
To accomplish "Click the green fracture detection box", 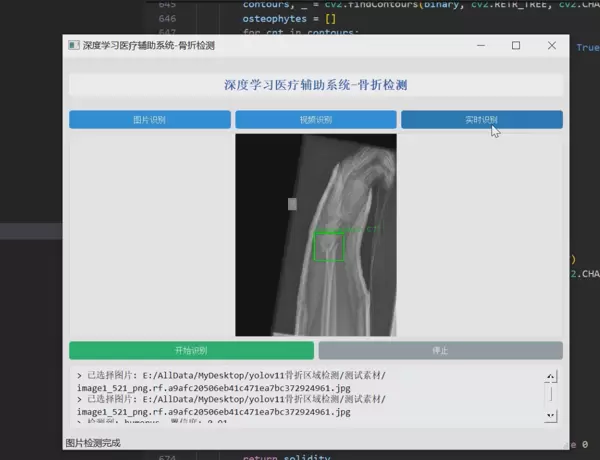I will [328, 246].
